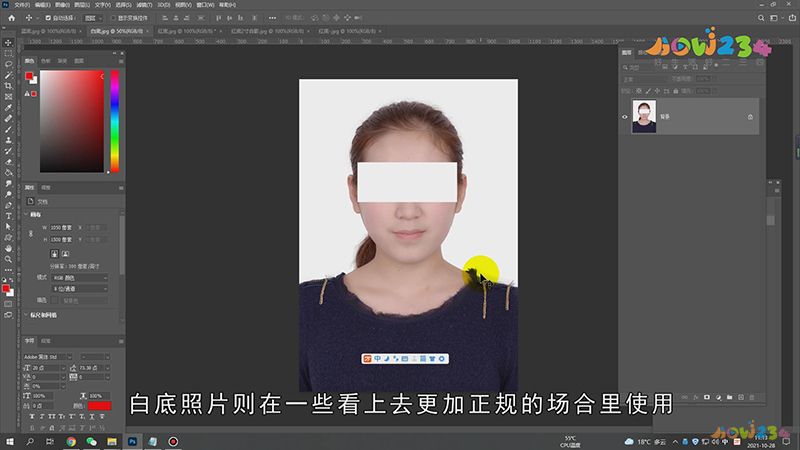Switch foreground and background colors in toolbar
This screenshot has width=800, height=450.
click(x=11, y=281)
